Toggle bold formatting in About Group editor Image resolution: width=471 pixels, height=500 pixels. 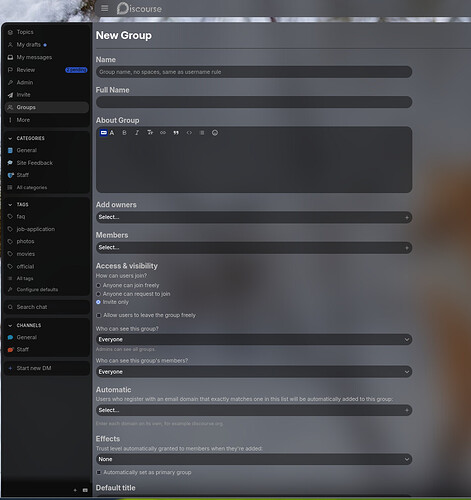tap(124, 133)
